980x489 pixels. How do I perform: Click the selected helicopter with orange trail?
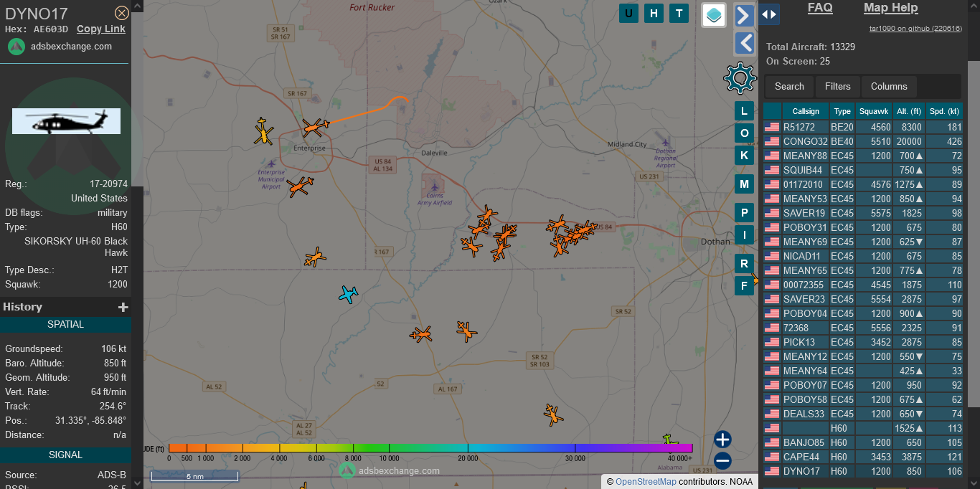[x=315, y=128]
